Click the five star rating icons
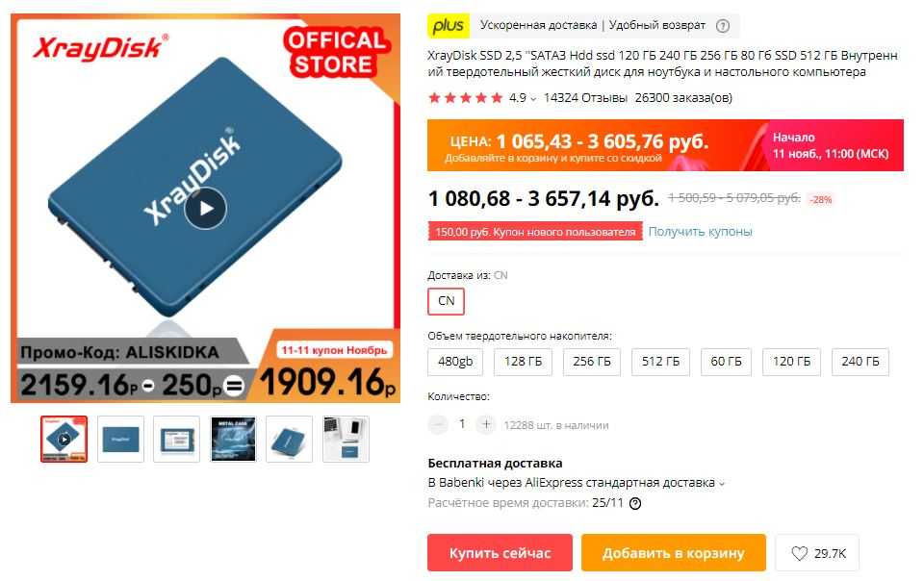Image resolution: width=924 pixels, height=581 pixels. 466,98
